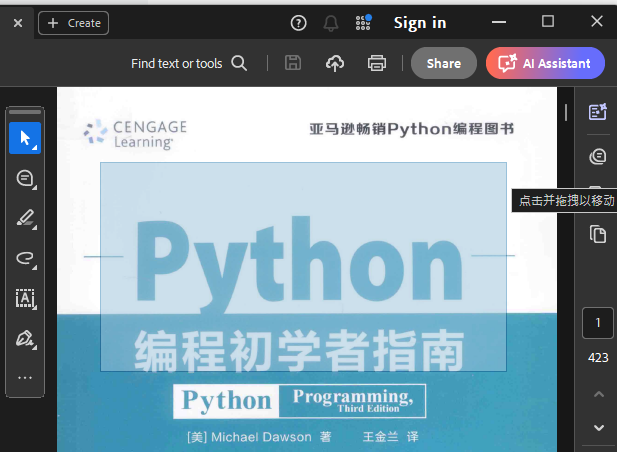
Task: Click the author name Michael Dawson
Action: pos(261,437)
